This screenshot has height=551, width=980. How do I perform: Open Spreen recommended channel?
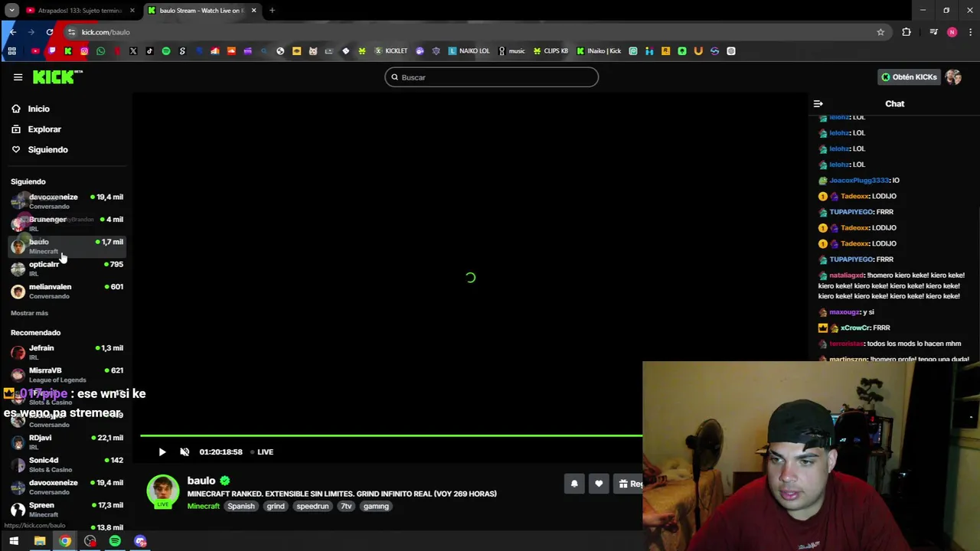click(x=67, y=509)
